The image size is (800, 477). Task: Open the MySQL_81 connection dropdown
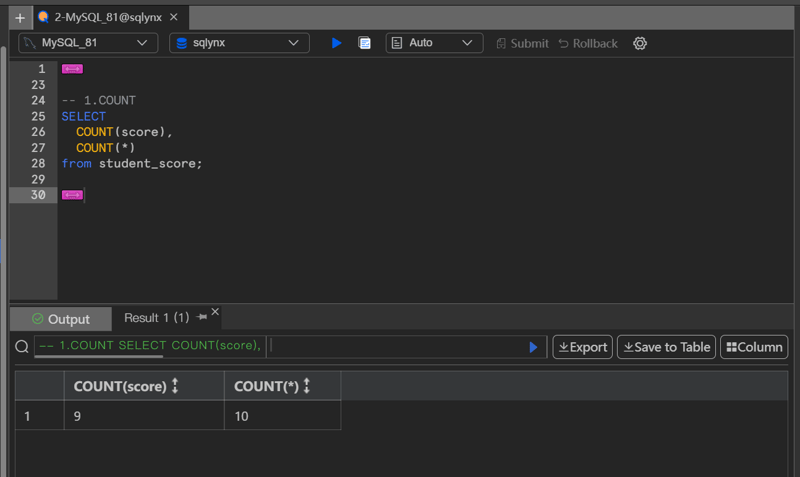(88, 43)
